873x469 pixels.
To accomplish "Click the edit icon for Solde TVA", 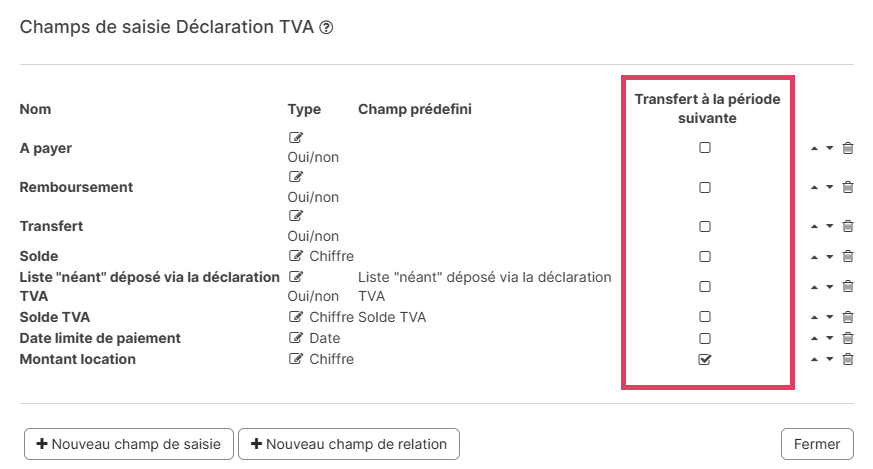I will pyautogui.click(x=295, y=317).
